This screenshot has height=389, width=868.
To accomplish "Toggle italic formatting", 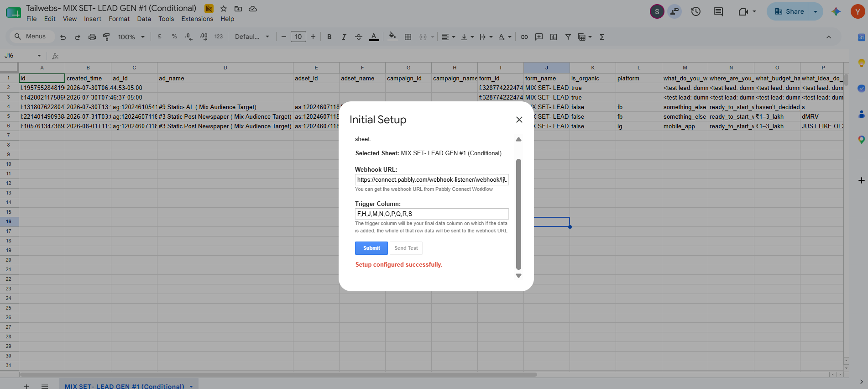I will pos(344,37).
